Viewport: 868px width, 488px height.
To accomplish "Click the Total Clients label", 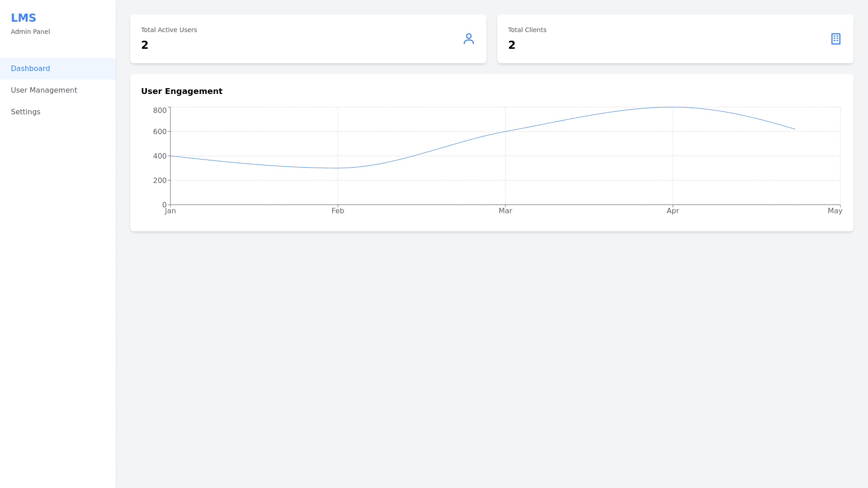I will (x=527, y=30).
